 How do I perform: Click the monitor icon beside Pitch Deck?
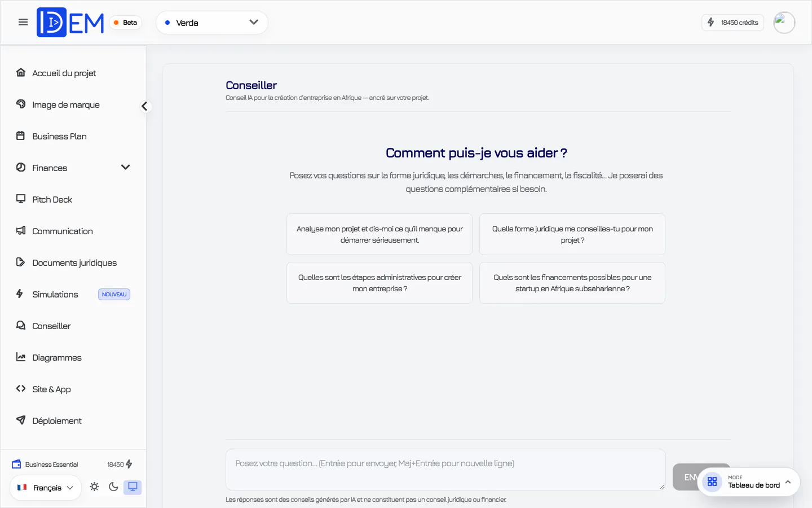point(21,199)
